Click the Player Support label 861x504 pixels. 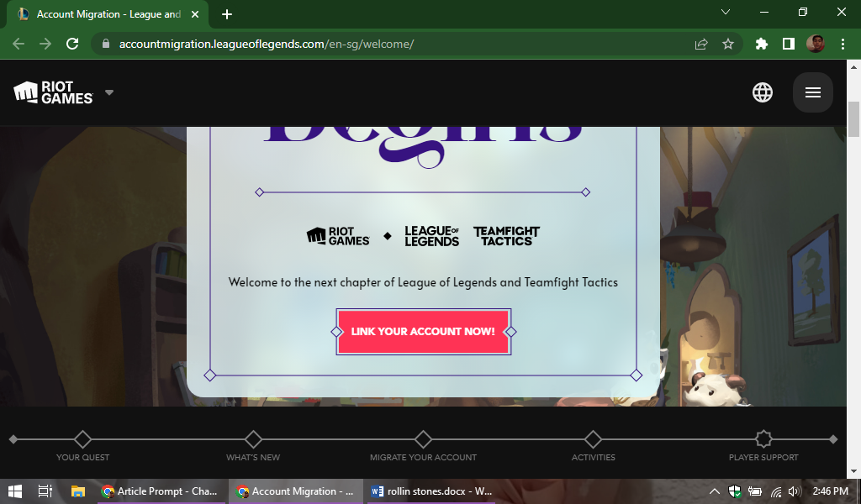(763, 458)
